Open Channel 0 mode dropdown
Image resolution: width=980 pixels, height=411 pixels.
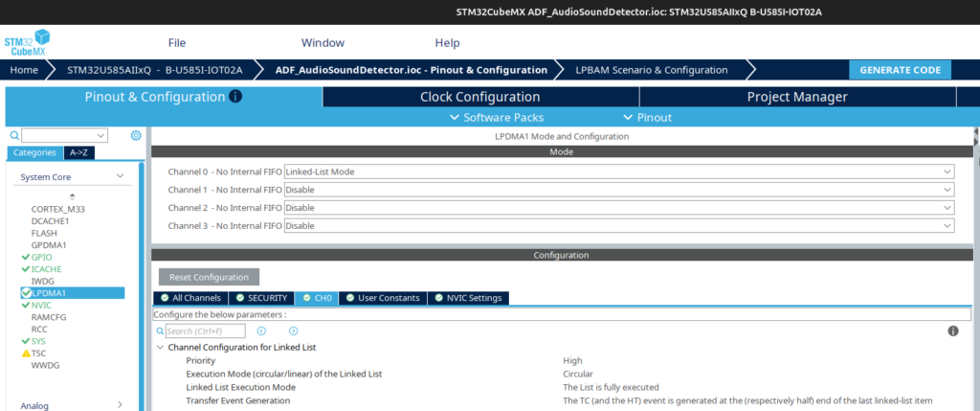(618, 171)
